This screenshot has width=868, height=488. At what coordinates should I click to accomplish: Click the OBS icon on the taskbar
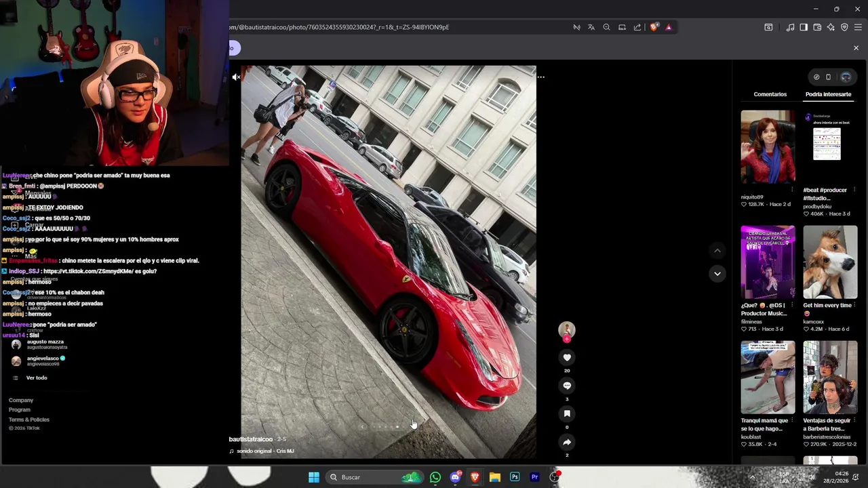pos(555,477)
